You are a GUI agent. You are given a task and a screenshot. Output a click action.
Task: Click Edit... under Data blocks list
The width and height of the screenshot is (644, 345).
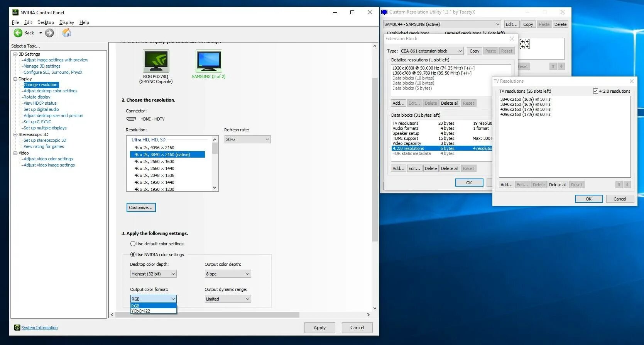click(x=414, y=168)
